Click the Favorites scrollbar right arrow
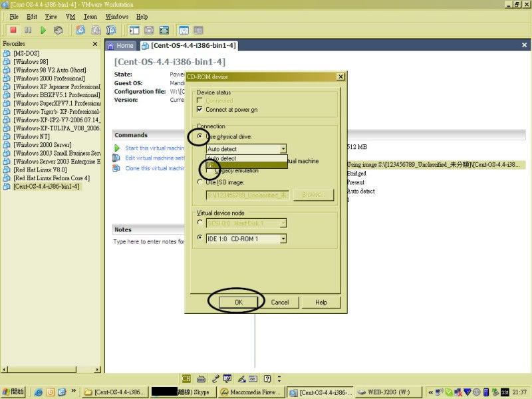Image resolution: width=532 pixels, height=399 pixels. [x=98, y=369]
